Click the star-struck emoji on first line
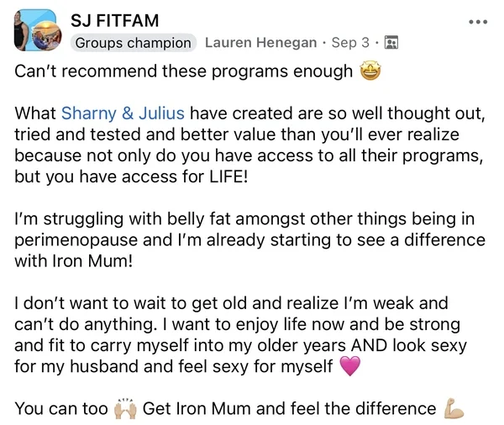This screenshot has height=425, width=504. [x=369, y=71]
